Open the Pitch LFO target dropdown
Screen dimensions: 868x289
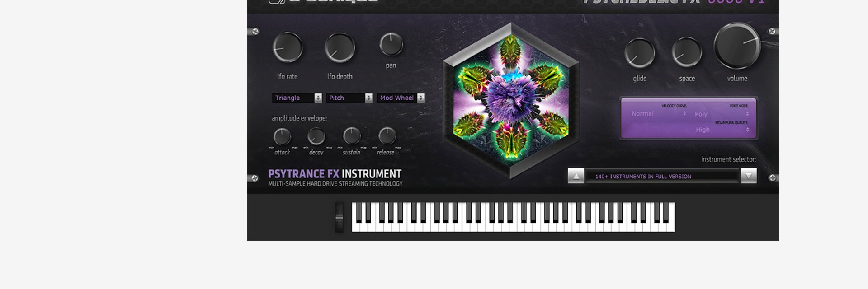[349, 98]
